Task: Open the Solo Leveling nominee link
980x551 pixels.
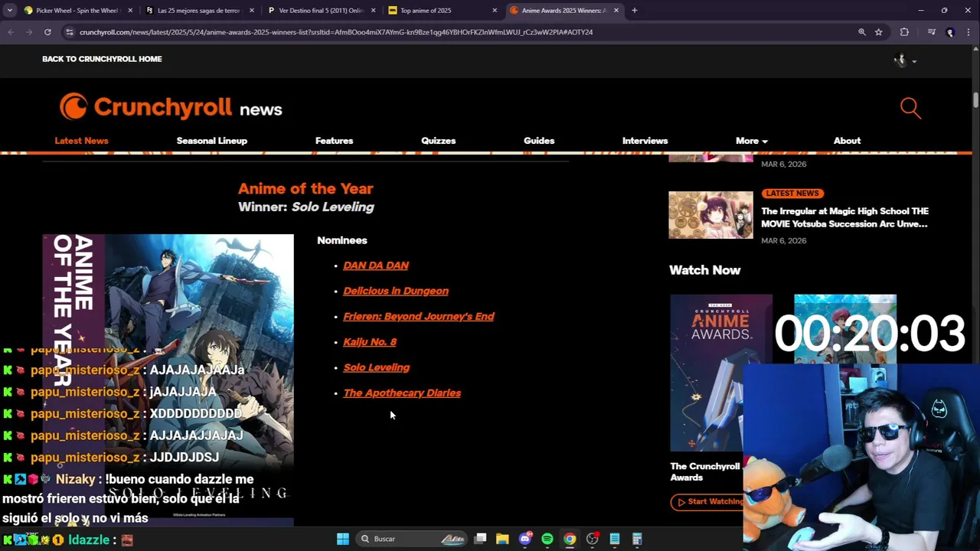Action: tap(377, 367)
